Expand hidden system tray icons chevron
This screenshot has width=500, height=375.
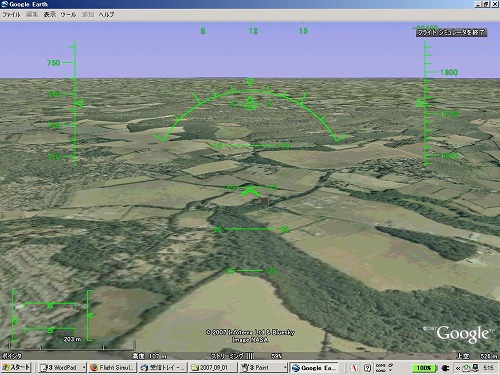tap(458, 368)
